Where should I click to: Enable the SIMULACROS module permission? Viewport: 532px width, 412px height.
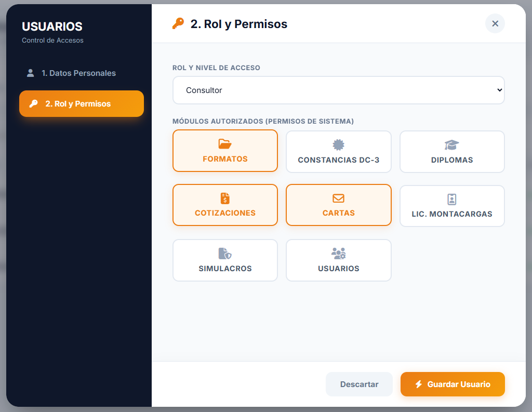[x=225, y=260]
